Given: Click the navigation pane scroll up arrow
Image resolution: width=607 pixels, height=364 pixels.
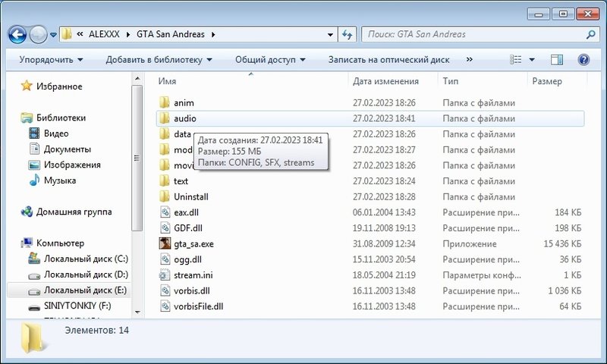Looking at the screenshot, I should 137,79.
